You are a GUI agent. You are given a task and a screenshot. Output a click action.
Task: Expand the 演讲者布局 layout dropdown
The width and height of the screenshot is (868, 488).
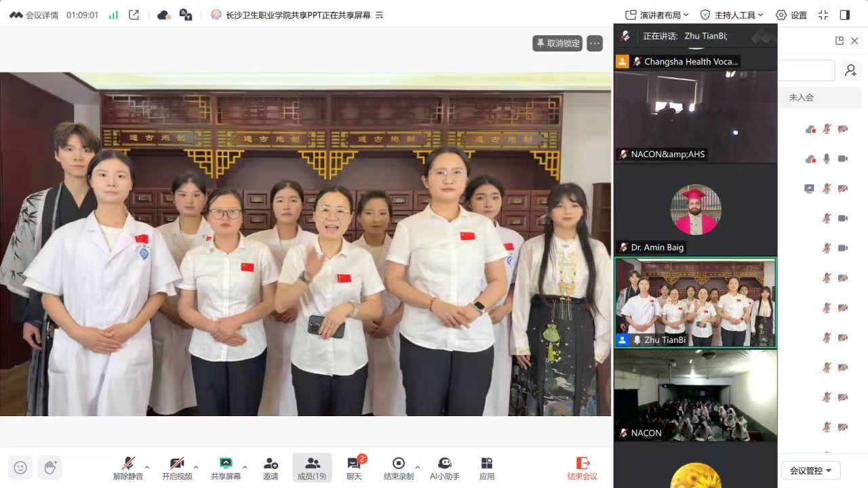coord(656,15)
